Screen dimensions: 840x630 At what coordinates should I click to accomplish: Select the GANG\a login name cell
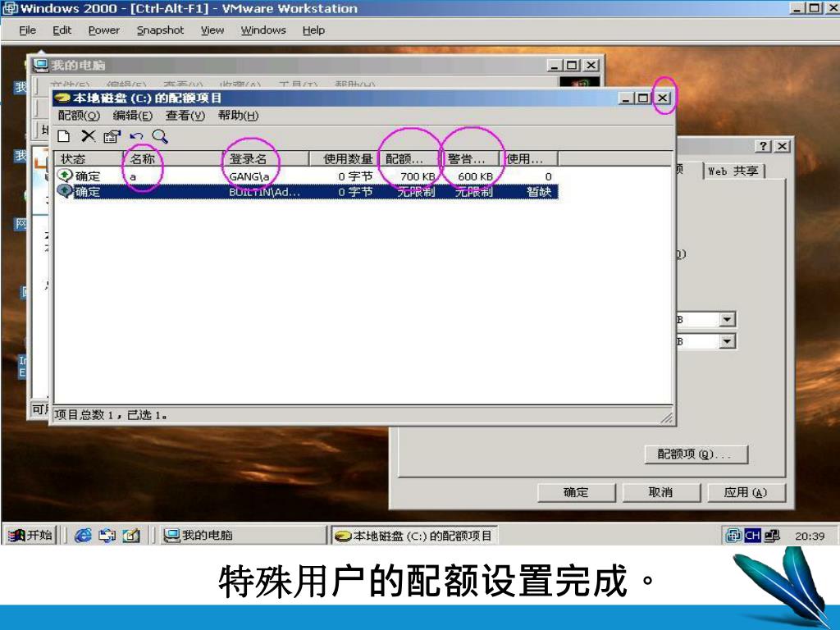tap(249, 177)
